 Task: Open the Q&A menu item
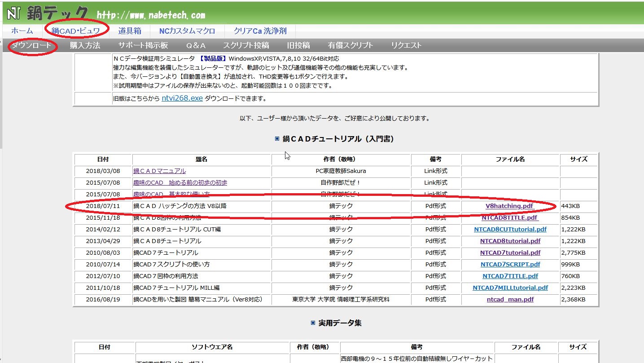tap(196, 45)
